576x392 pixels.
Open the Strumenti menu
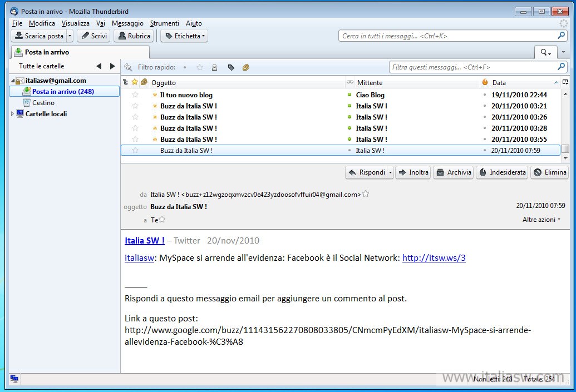click(165, 23)
